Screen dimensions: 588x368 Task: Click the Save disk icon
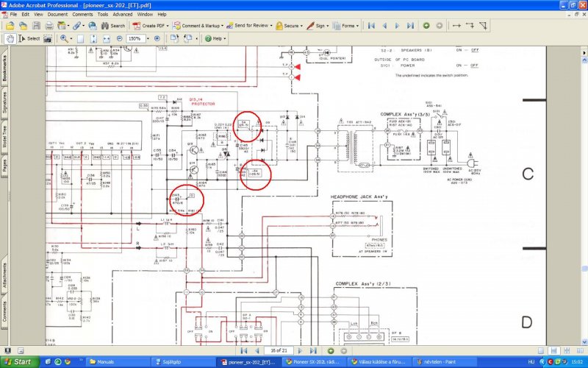tap(36, 26)
